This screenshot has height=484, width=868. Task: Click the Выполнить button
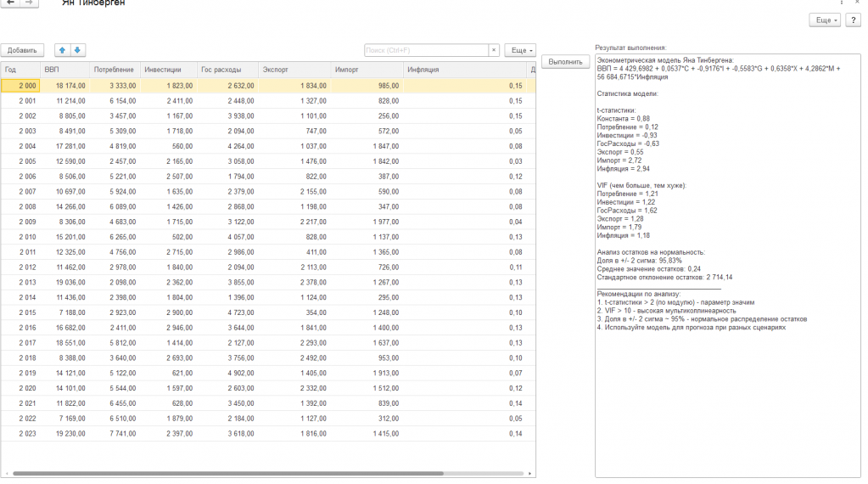click(565, 62)
